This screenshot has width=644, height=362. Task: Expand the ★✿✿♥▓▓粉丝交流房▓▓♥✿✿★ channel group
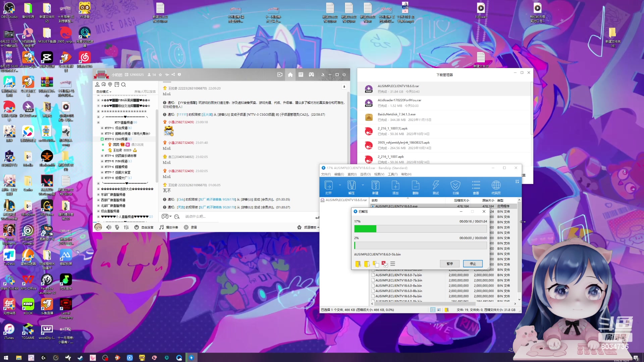click(98, 106)
